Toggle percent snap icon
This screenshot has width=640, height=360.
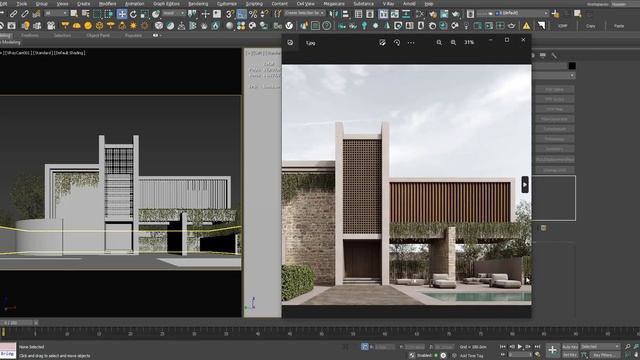(x=253, y=14)
